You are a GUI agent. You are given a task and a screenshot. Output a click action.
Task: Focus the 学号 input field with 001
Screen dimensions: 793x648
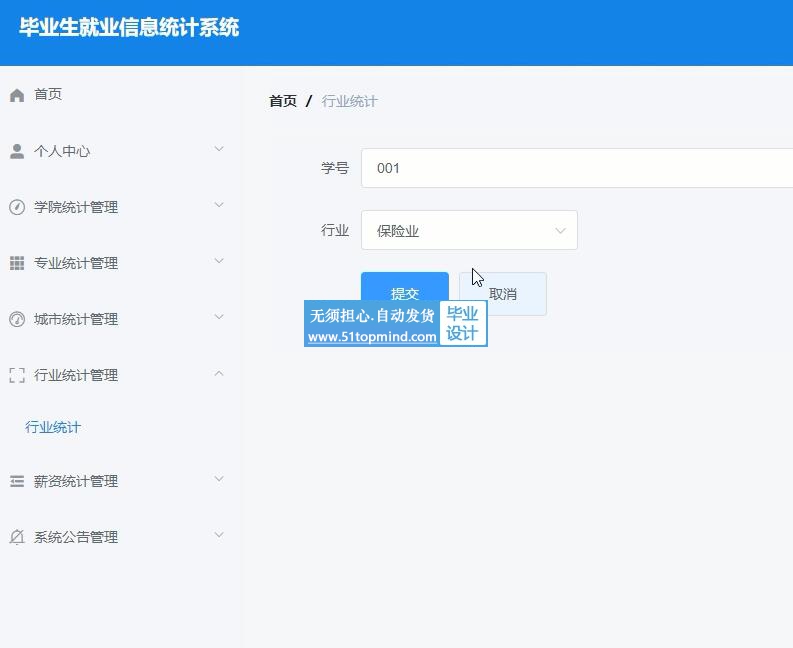tap(577, 168)
